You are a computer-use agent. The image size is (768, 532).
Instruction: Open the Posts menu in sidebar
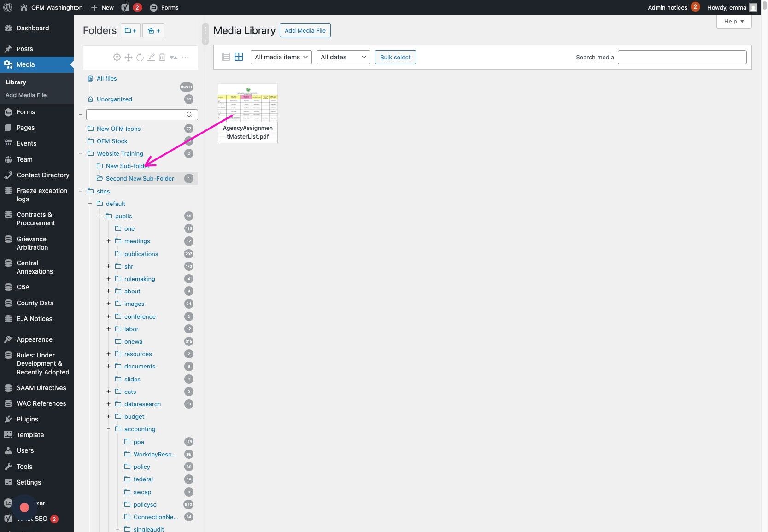tap(37, 49)
